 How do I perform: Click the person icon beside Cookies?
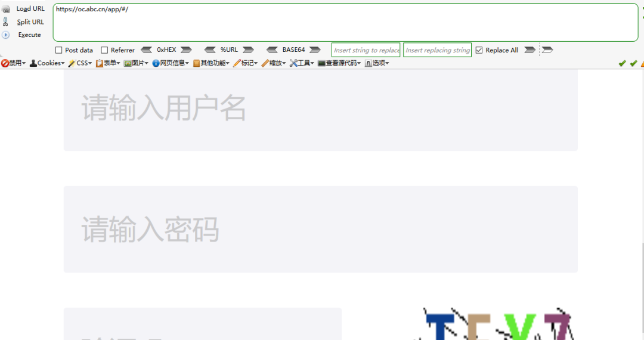pyautogui.click(x=33, y=63)
